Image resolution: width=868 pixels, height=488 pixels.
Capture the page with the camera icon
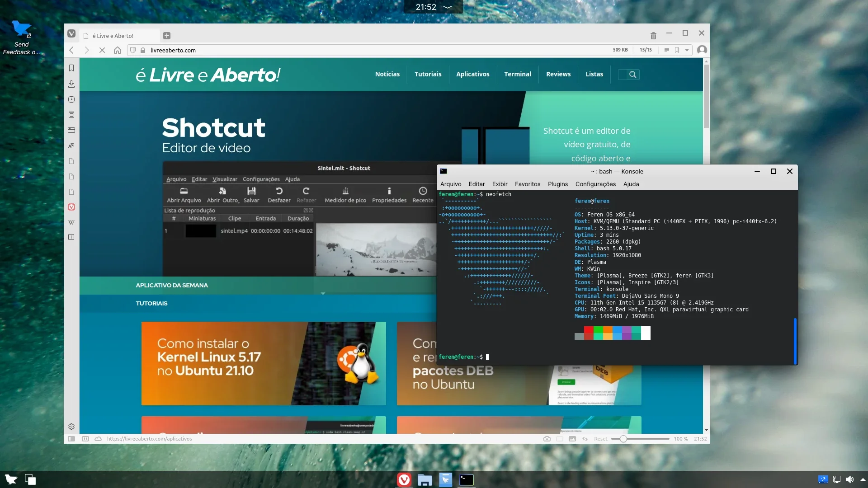[547, 439]
